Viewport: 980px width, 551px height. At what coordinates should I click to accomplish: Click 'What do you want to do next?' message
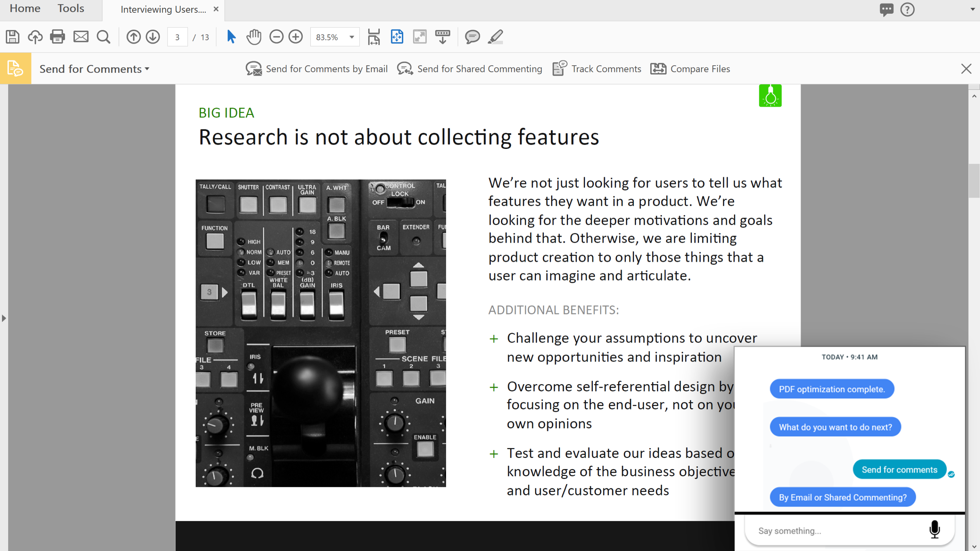point(836,427)
